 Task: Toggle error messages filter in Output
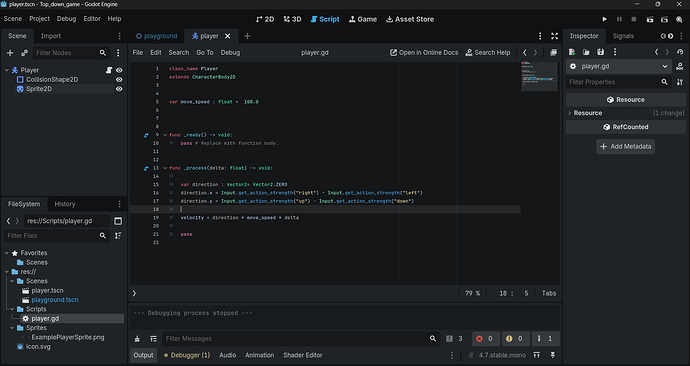tap(485, 339)
